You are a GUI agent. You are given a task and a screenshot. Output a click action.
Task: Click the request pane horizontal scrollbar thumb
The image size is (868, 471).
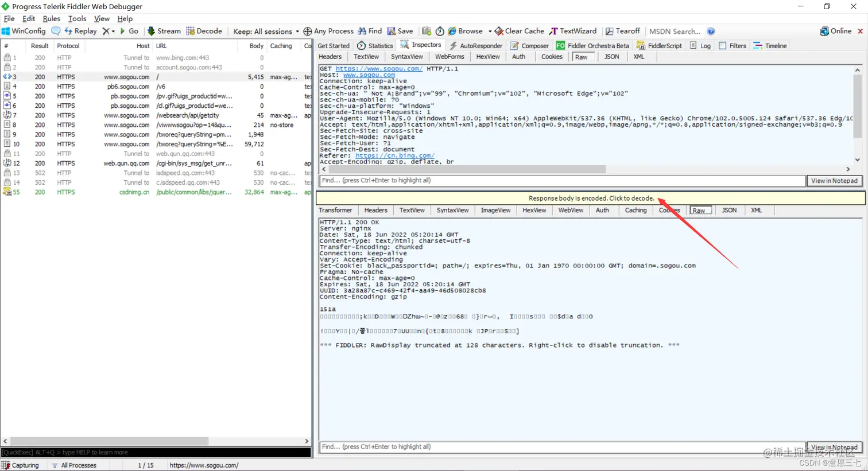[467, 169]
